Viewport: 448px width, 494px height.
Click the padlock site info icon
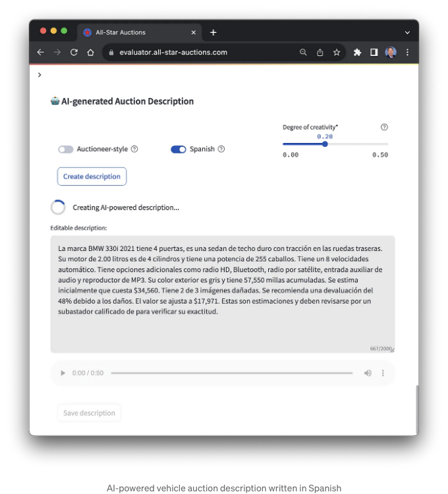111,52
